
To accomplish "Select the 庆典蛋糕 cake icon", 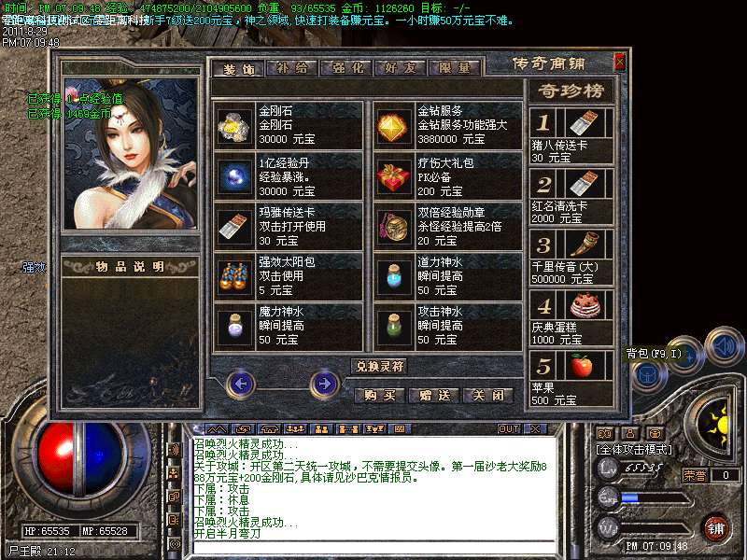I will point(583,306).
